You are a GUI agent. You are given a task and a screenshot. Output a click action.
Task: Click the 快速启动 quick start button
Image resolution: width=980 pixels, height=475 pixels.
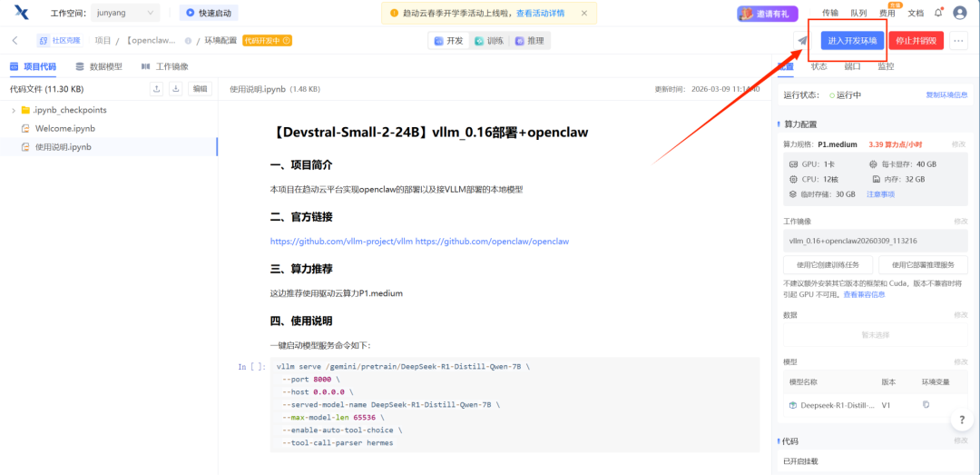[209, 13]
